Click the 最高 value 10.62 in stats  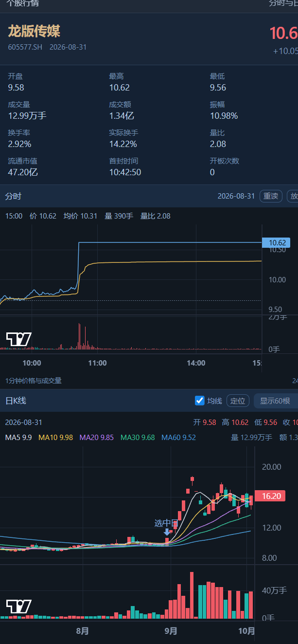tap(120, 88)
